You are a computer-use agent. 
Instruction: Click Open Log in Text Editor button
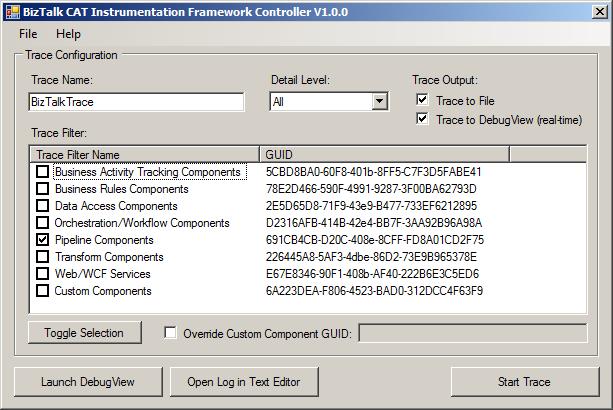point(244,382)
